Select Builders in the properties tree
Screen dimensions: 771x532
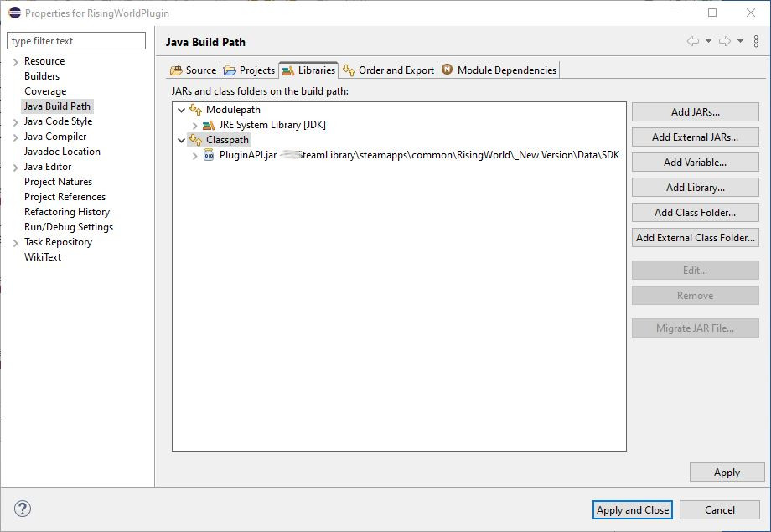[42, 76]
